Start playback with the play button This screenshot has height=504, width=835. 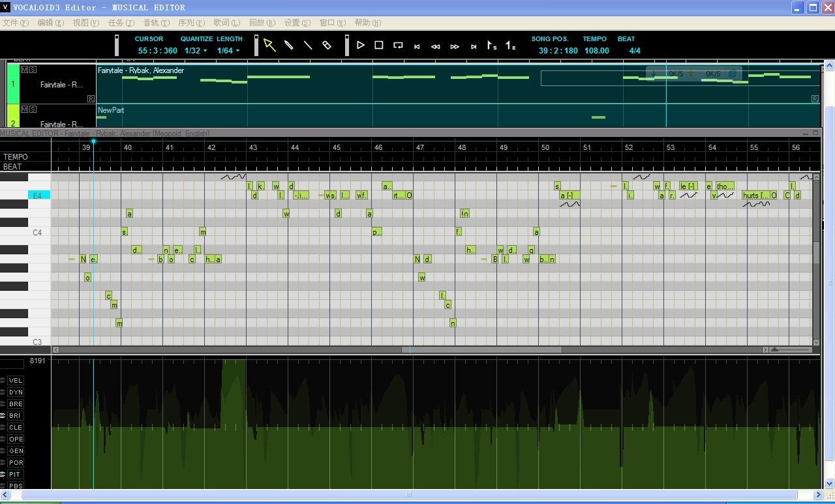(x=361, y=46)
